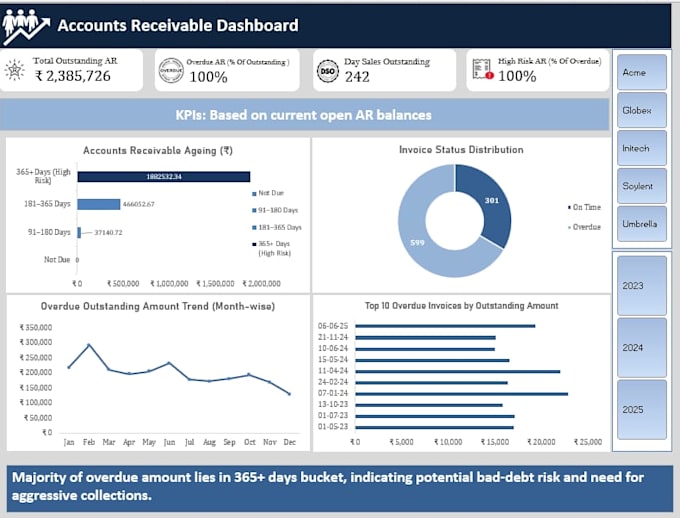680x518 pixels.
Task: Click the 15-05-24 overdue invoice bar
Action: click(x=432, y=360)
